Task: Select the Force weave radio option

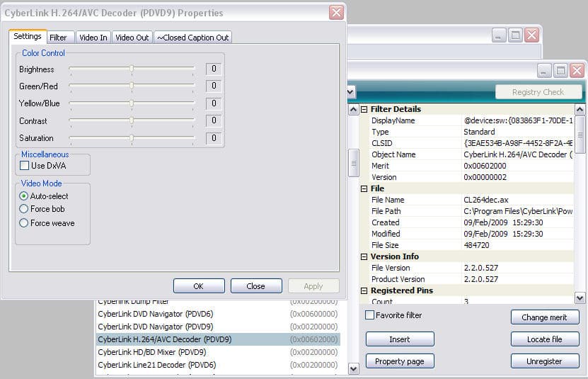Action: point(23,222)
